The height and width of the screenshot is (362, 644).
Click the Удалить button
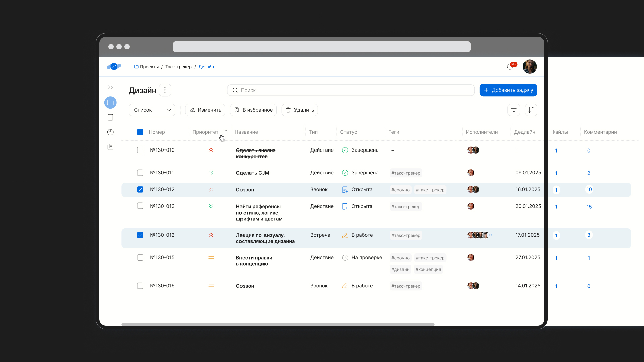(300, 110)
